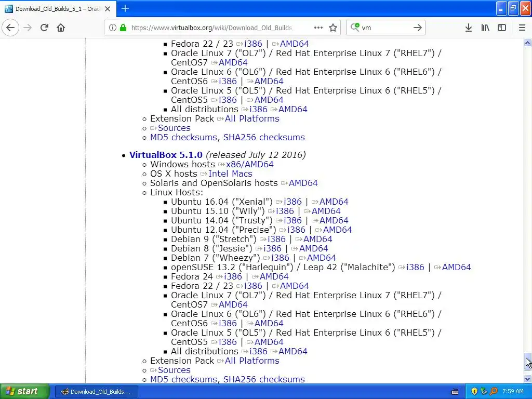Open the Intel Macs OS X download
This screenshot has width=532, height=399.
tap(230, 174)
